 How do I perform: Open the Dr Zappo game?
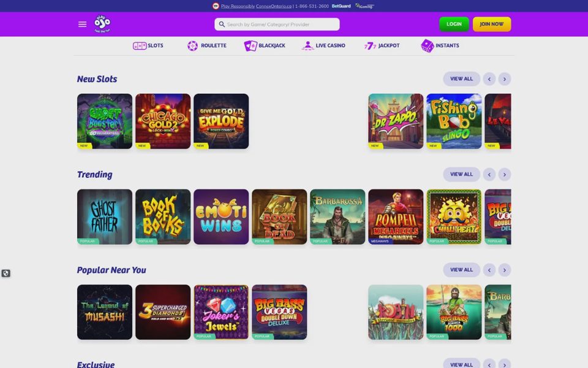tap(396, 121)
